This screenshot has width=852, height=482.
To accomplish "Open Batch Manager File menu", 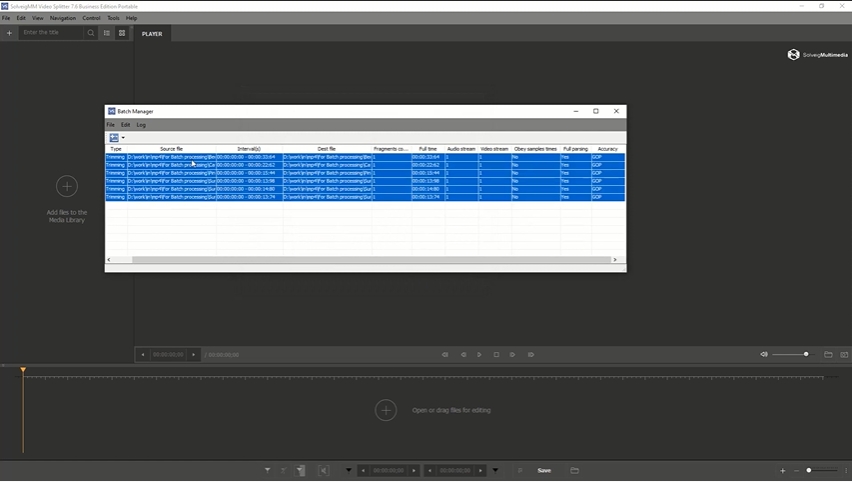I will tap(110, 125).
